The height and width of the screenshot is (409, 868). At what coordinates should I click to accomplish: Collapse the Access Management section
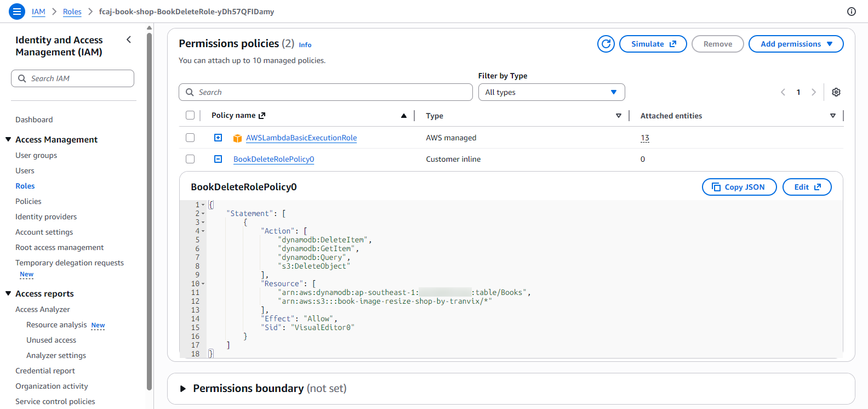[8, 139]
